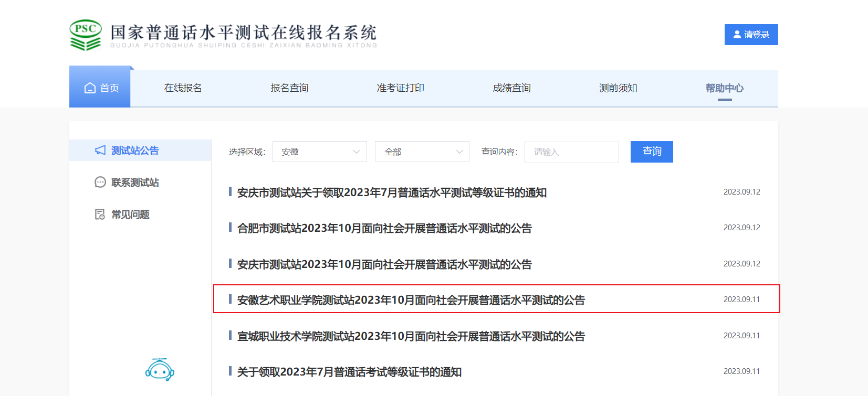
Task: Open the robot assistant chat icon
Action: click(160, 370)
